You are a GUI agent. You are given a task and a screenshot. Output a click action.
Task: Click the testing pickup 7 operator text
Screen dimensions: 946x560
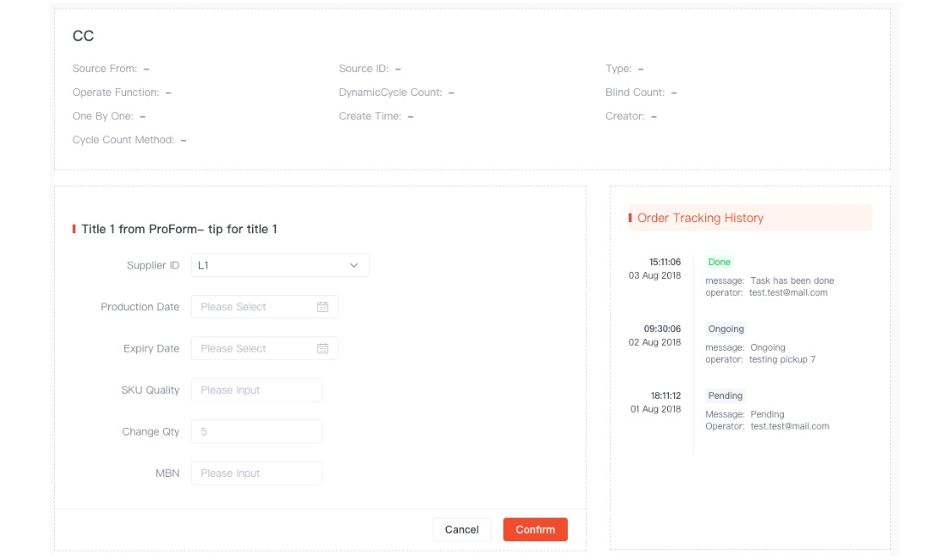coord(781,359)
